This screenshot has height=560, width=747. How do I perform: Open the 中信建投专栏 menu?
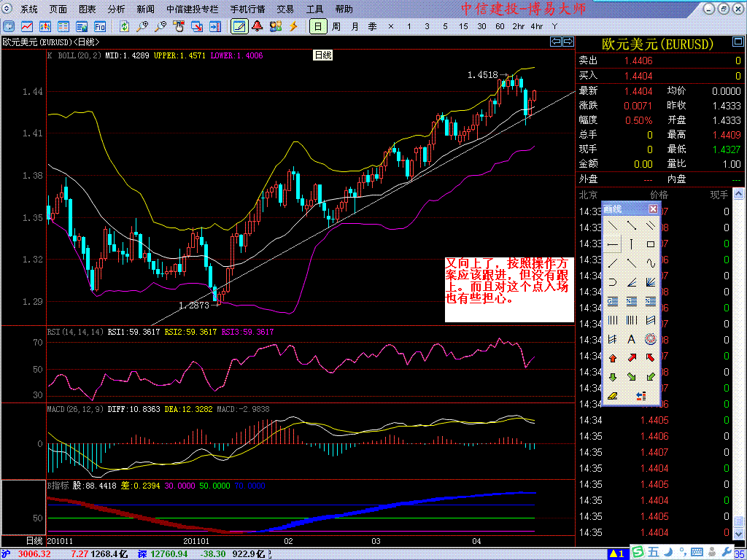tap(193, 9)
